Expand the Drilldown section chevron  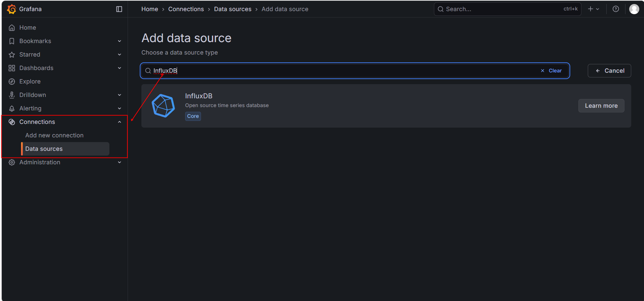tap(120, 95)
